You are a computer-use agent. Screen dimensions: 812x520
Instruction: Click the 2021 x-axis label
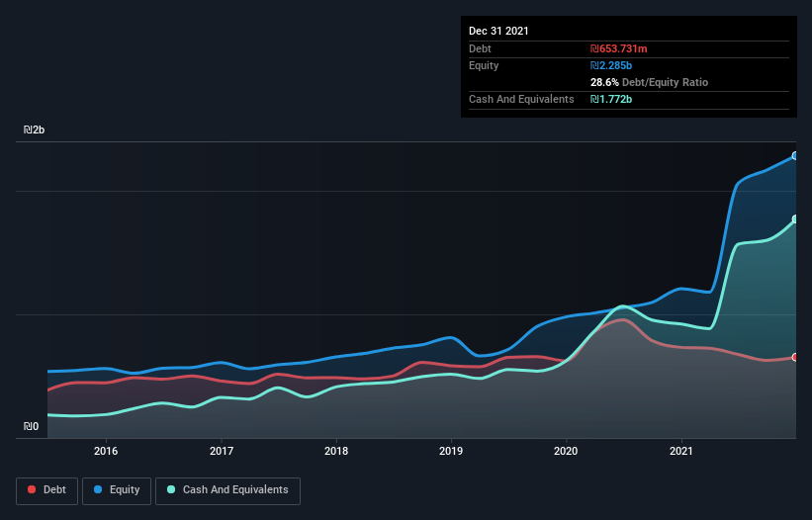pyautogui.click(x=681, y=451)
